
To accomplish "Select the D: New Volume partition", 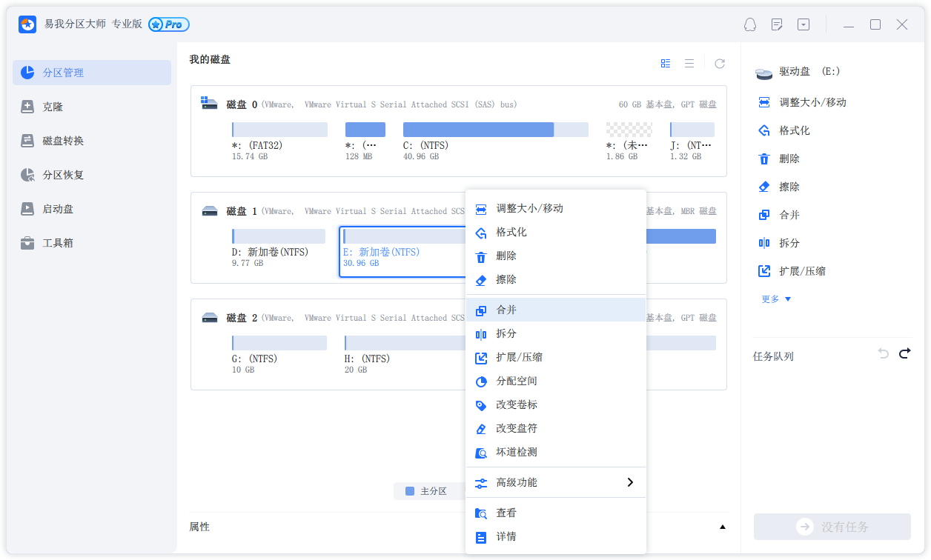I will click(x=279, y=248).
